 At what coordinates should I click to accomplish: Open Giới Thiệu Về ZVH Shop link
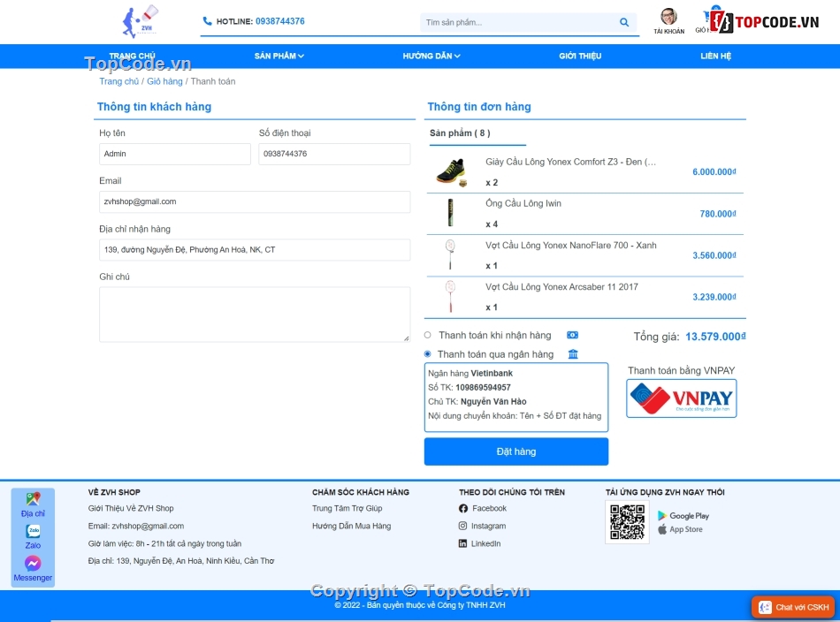(131, 509)
